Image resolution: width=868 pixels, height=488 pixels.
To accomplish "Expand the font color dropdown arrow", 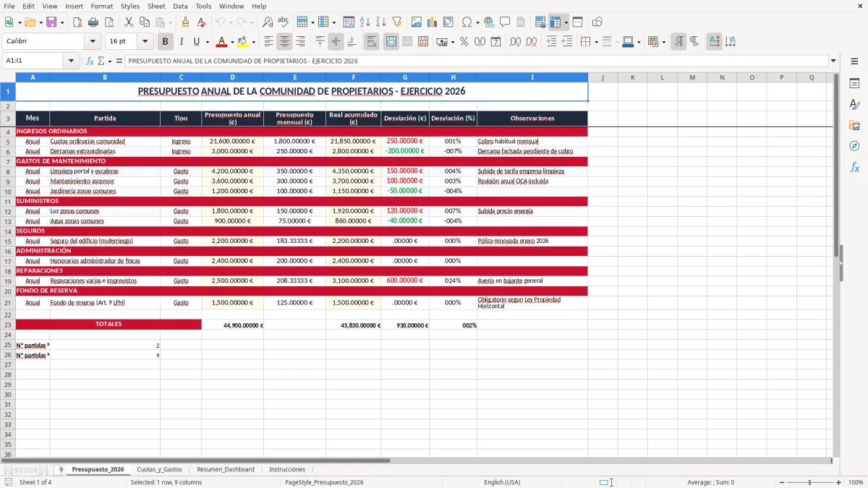I will [232, 42].
